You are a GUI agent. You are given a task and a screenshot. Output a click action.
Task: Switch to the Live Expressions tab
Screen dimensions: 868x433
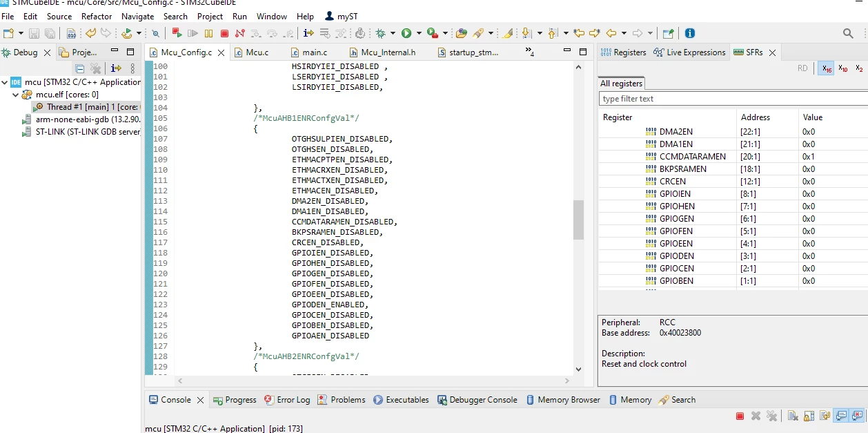[x=689, y=52]
